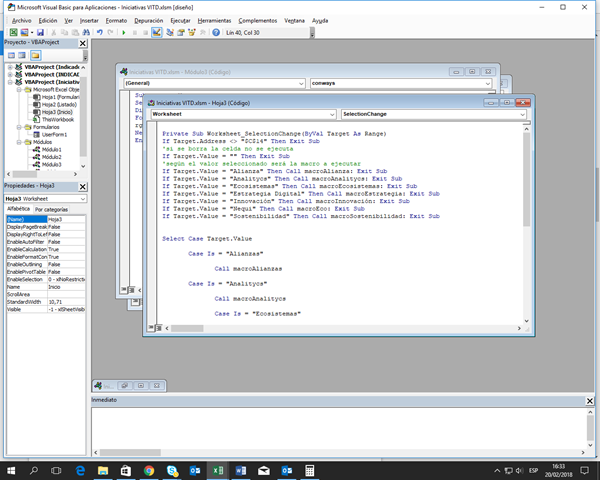The image size is (600, 480).
Task: Click View Code icon in Project panel
Action: (x=9, y=55)
